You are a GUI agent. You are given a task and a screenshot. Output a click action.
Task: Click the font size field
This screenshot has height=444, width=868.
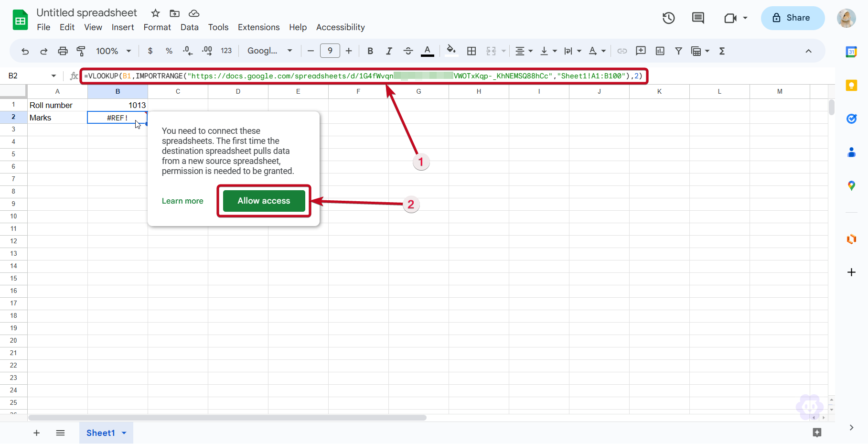tap(330, 51)
